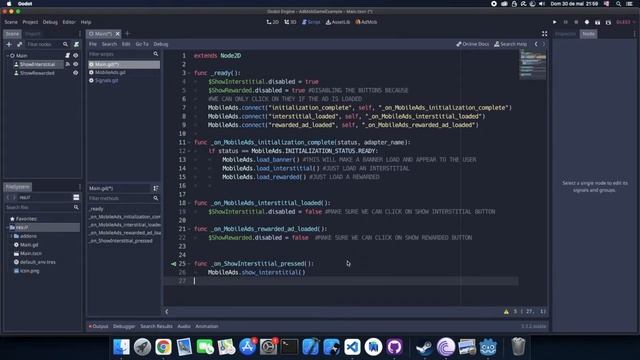Click signal icon on ShowInterstitial node
Screen dimensions: 640x360
coord(67,64)
